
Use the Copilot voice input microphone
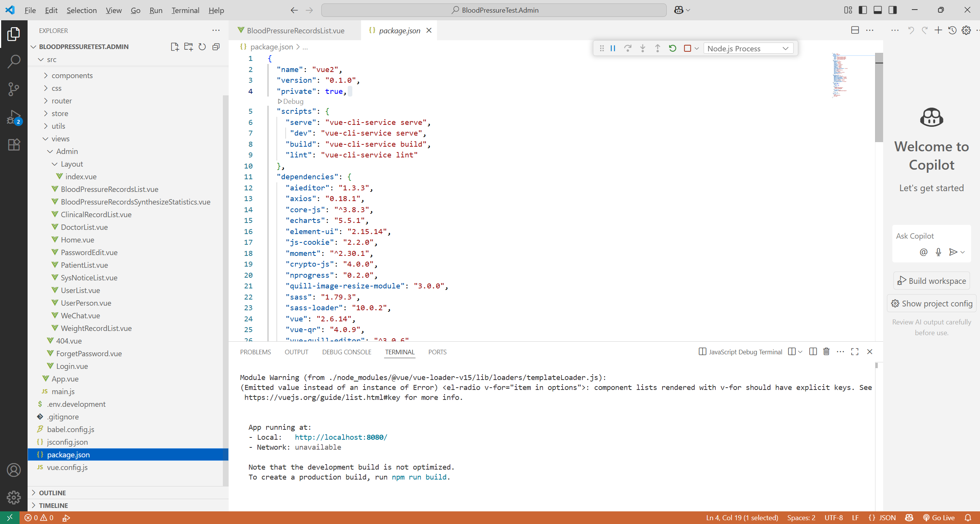(938, 252)
